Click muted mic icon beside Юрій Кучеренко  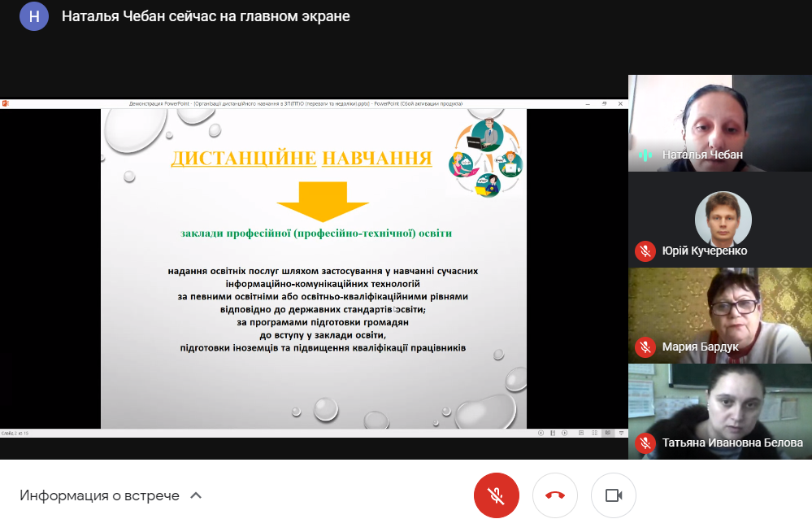[645, 251]
